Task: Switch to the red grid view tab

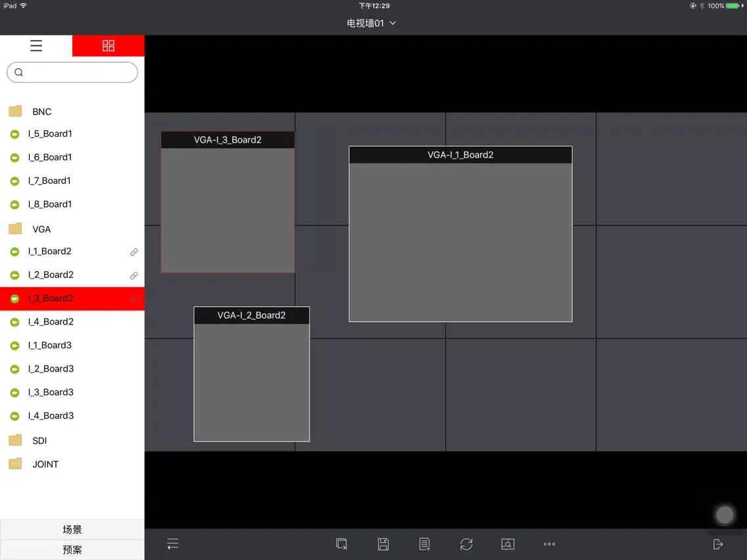Action: click(x=108, y=46)
